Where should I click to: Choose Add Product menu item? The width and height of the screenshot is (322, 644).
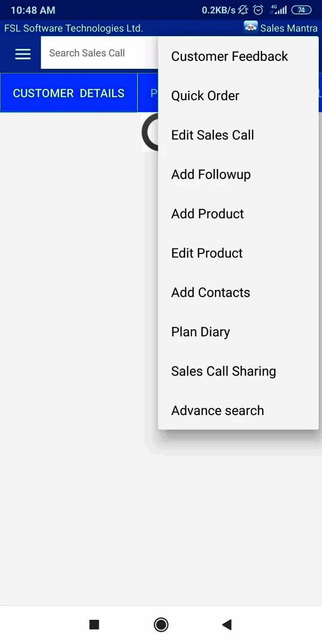[x=208, y=214]
